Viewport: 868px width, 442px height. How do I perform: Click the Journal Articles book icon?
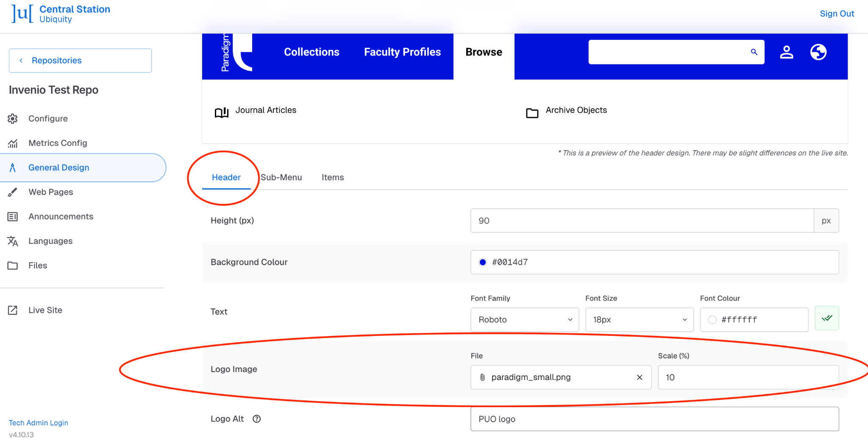click(x=222, y=112)
